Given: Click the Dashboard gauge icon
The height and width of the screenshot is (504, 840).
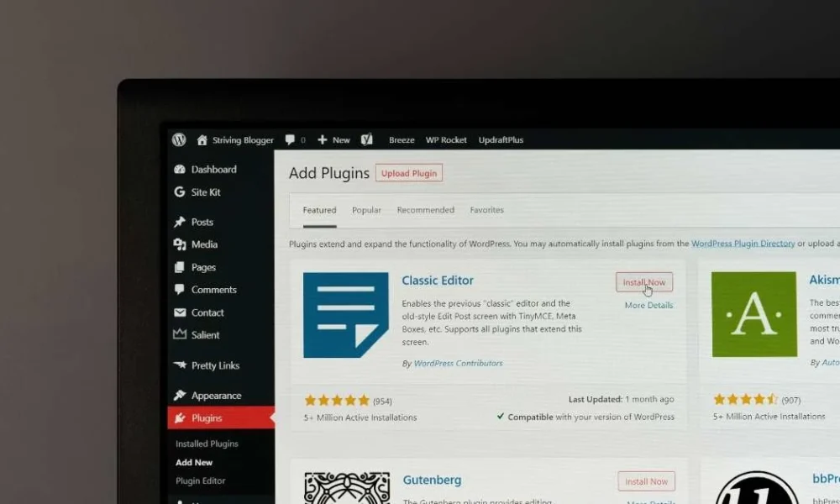Looking at the screenshot, I should 180,169.
